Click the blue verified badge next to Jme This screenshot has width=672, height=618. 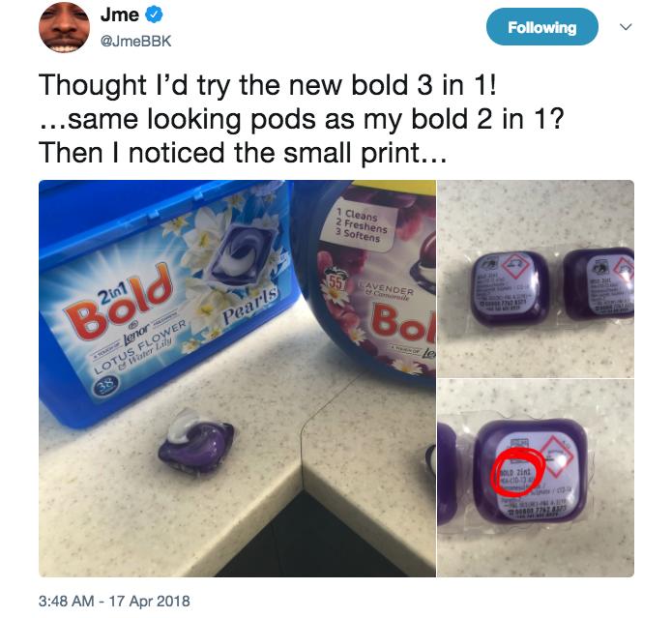click(x=154, y=15)
